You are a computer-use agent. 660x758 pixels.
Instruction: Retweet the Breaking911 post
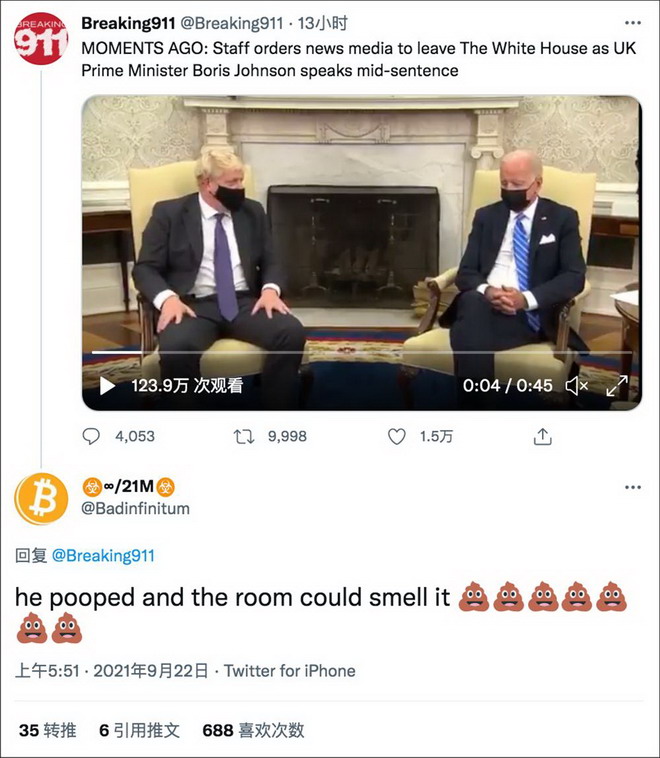(243, 436)
